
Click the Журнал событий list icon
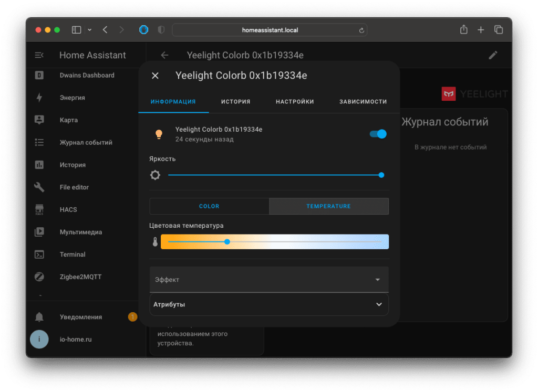coord(39,142)
